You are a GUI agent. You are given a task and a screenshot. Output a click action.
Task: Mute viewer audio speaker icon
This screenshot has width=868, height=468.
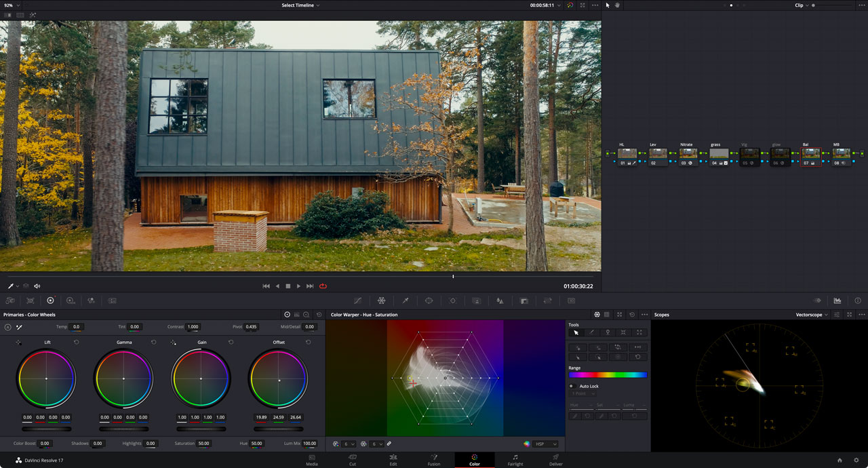coord(37,286)
